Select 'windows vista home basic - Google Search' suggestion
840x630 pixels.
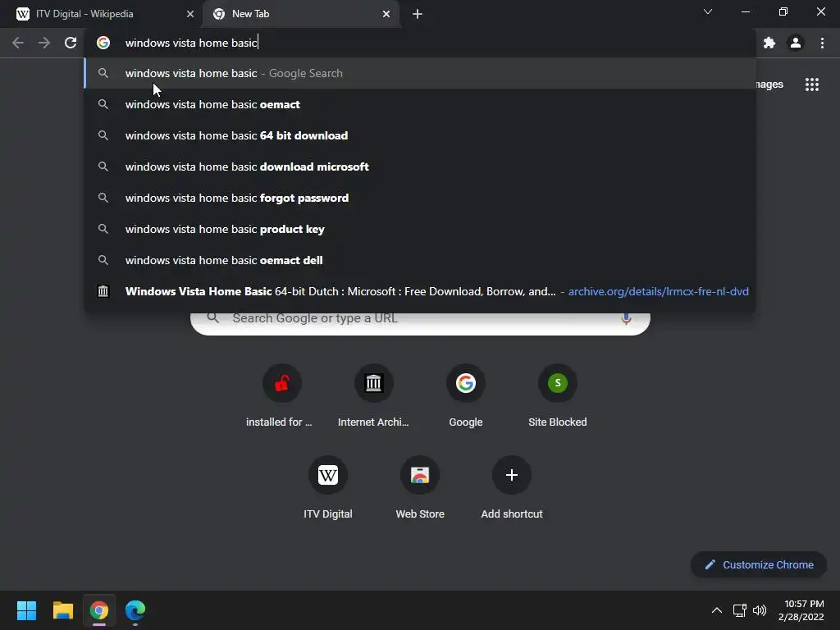(x=420, y=73)
